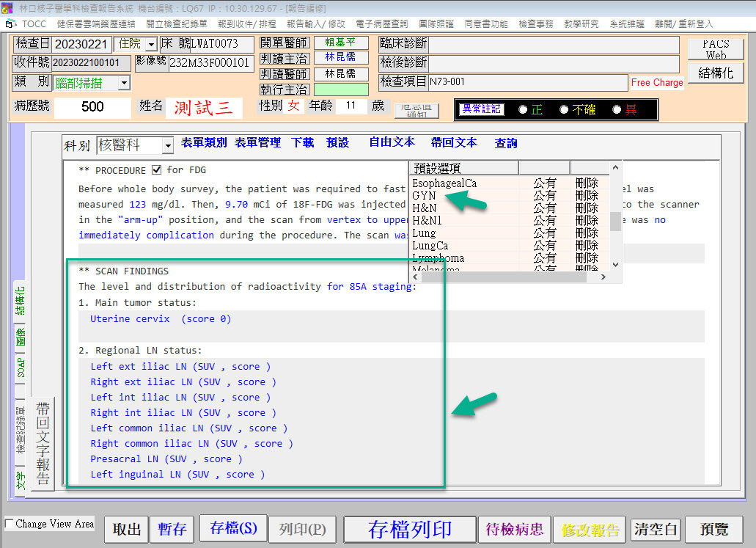
Task: Click the TOCC icon in menu bar
Action: coord(11,24)
